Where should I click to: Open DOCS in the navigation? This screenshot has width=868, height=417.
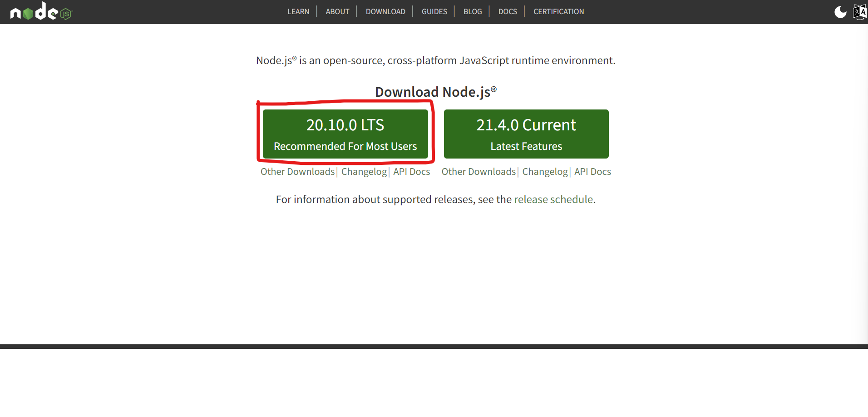click(508, 11)
